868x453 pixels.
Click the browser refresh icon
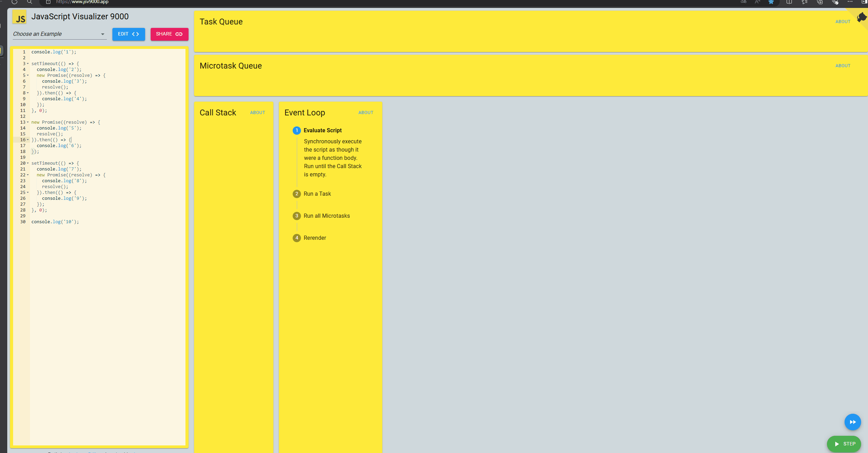[14, 2]
